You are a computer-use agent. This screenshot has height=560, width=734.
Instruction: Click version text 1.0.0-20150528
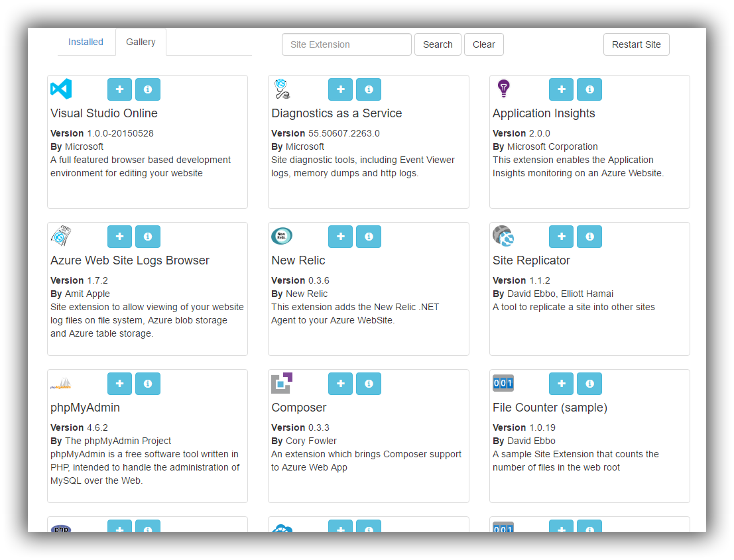click(x=120, y=133)
